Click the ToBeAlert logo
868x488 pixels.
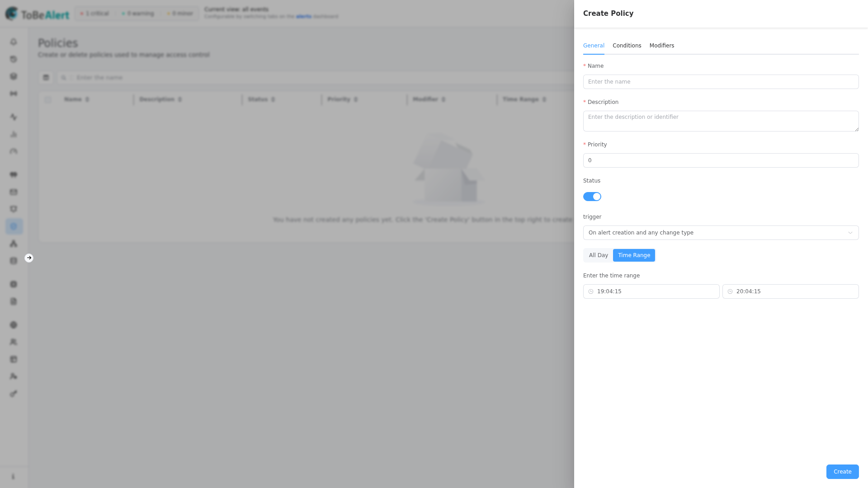pos(37,14)
